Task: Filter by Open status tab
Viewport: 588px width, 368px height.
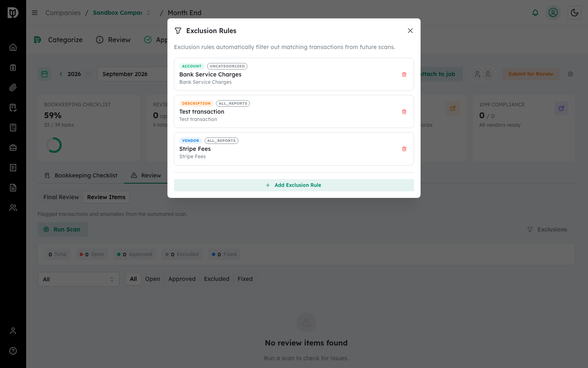Action: [152, 279]
